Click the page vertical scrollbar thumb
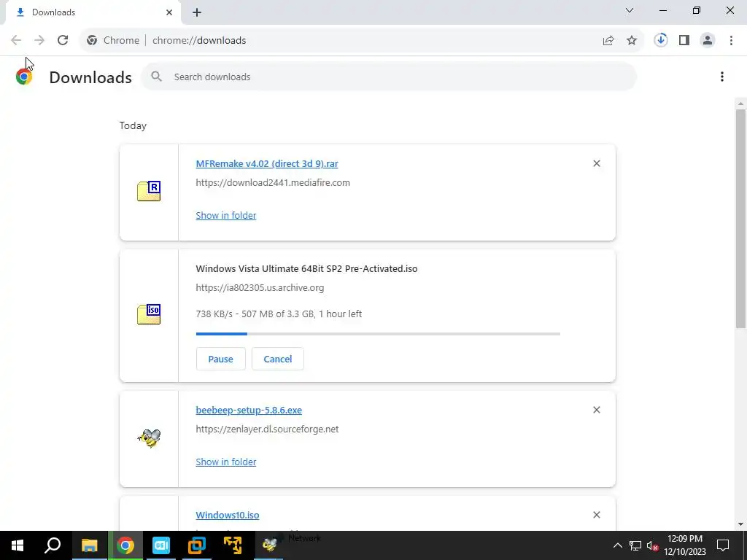The width and height of the screenshot is (747, 560). (x=740, y=218)
